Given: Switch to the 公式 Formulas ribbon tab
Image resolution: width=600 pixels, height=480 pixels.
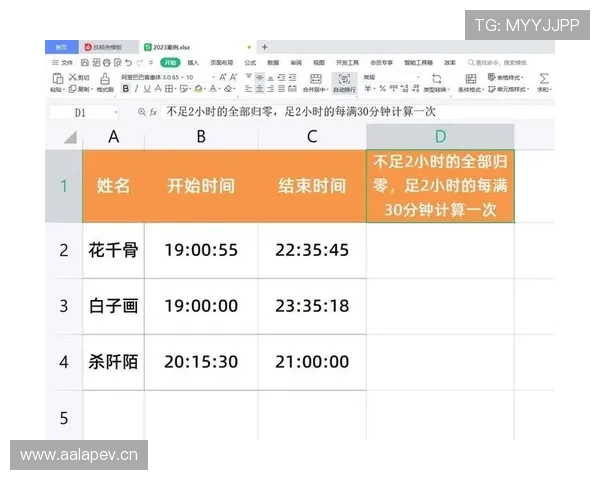Looking at the screenshot, I should [250, 63].
